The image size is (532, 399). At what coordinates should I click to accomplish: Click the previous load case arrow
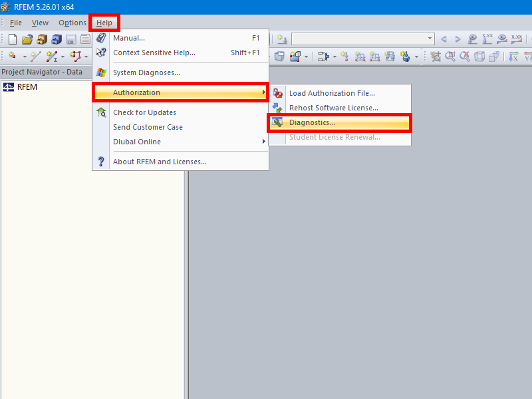click(x=444, y=39)
